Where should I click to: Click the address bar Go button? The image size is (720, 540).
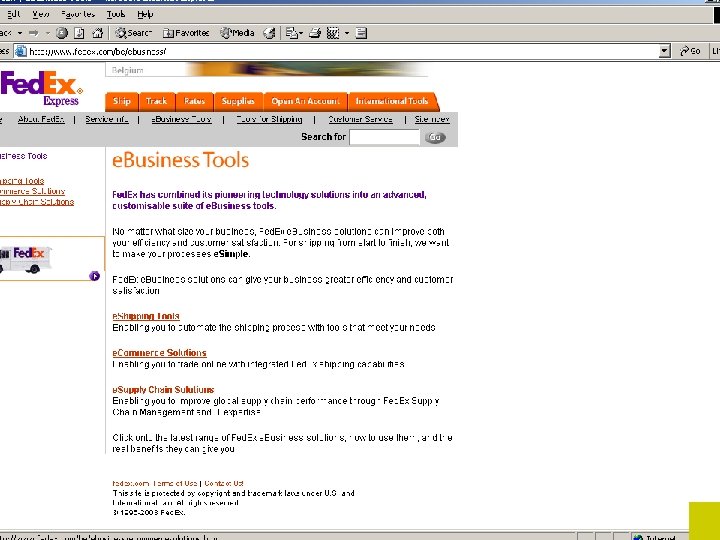coord(690,51)
